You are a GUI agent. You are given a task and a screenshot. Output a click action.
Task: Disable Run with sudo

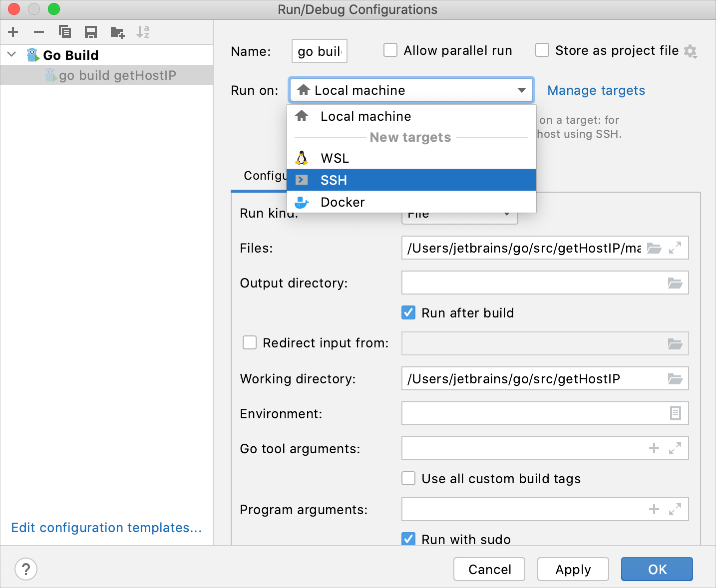[x=408, y=539]
